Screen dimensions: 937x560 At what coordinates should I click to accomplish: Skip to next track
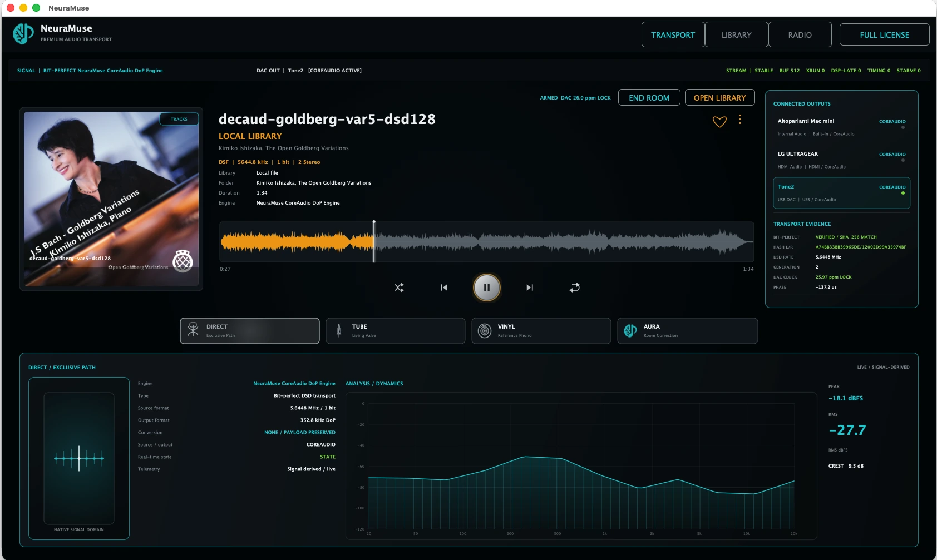click(530, 288)
